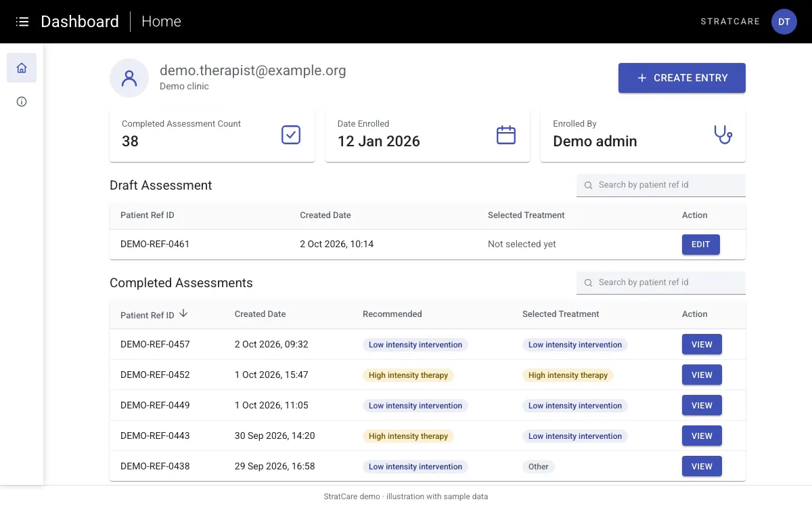Click Recommended High intensity chip for DEMO-REF-0452
The height and width of the screenshot is (508, 812).
point(408,375)
